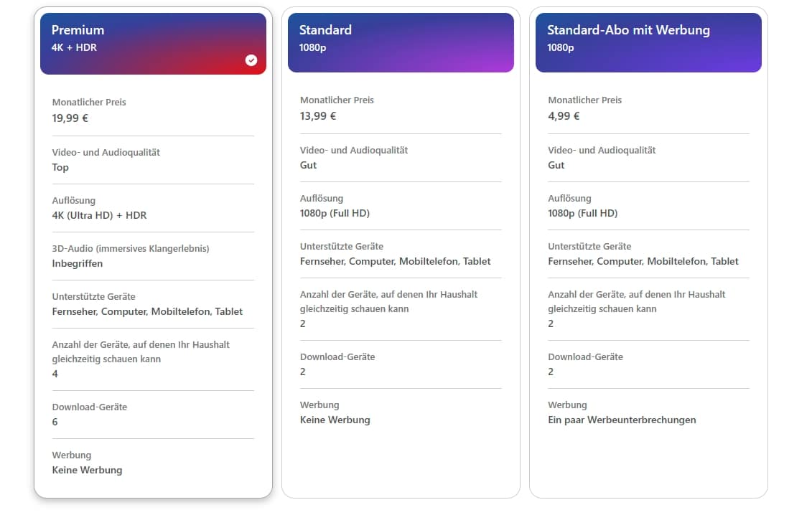The width and height of the screenshot is (812, 515).
Task: Click ad-supported plan Video- und Audioqualität Gut
Action: pyautogui.click(x=556, y=165)
